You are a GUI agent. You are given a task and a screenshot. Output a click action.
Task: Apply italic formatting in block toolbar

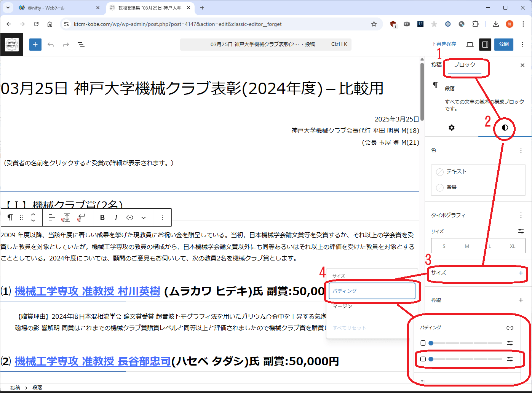click(116, 217)
